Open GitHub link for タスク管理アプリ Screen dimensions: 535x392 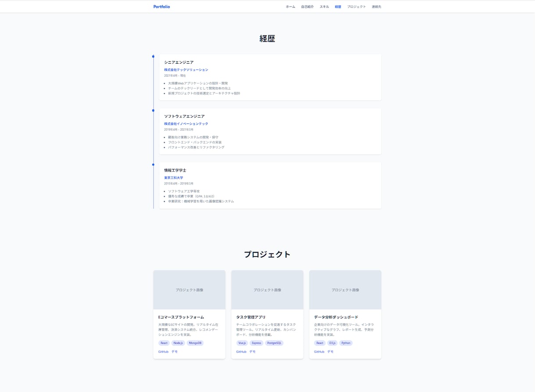(241, 352)
